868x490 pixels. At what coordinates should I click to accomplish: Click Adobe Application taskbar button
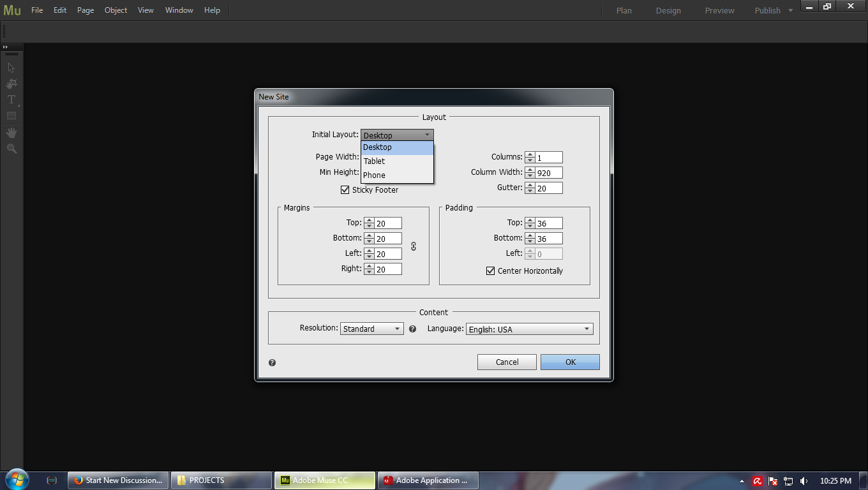click(x=428, y=480)
